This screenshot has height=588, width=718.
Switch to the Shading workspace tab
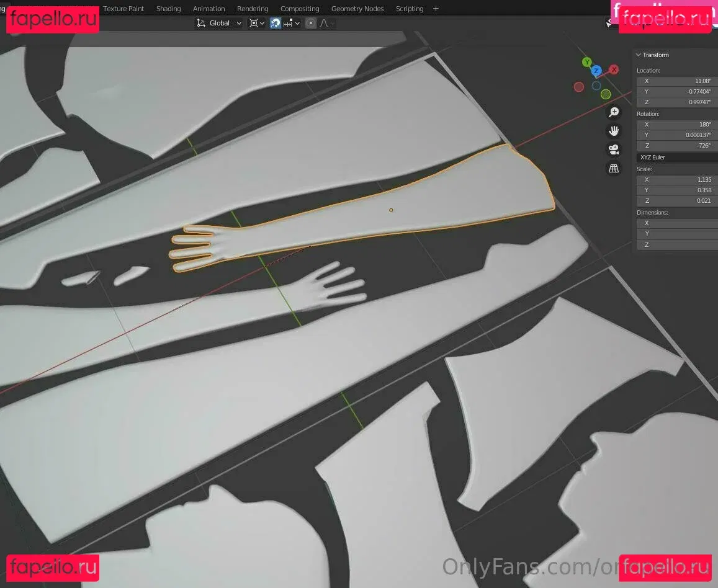point(168,9)
